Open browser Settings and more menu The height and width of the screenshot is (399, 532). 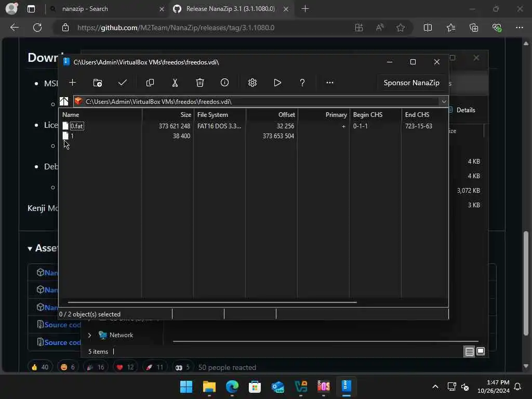coord(520,28)
